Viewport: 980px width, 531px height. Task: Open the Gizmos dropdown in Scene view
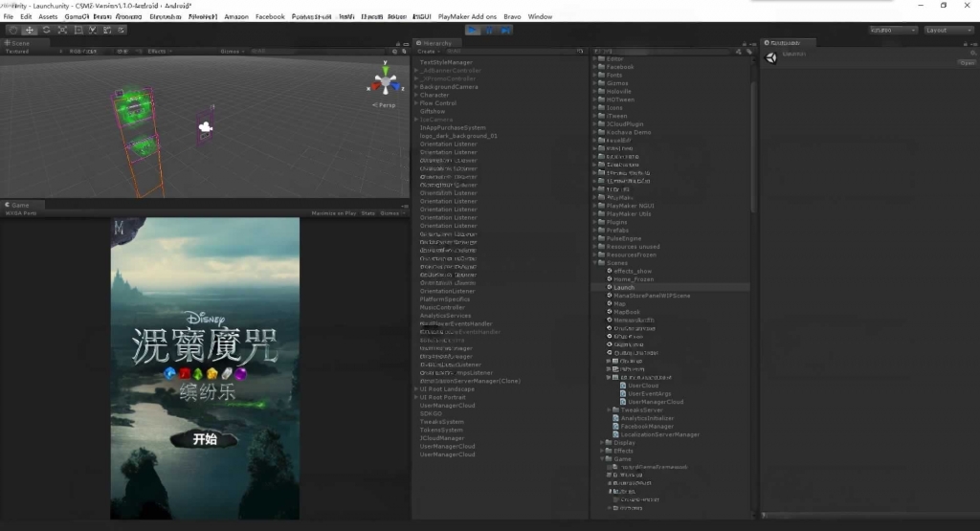coord(232,52)
